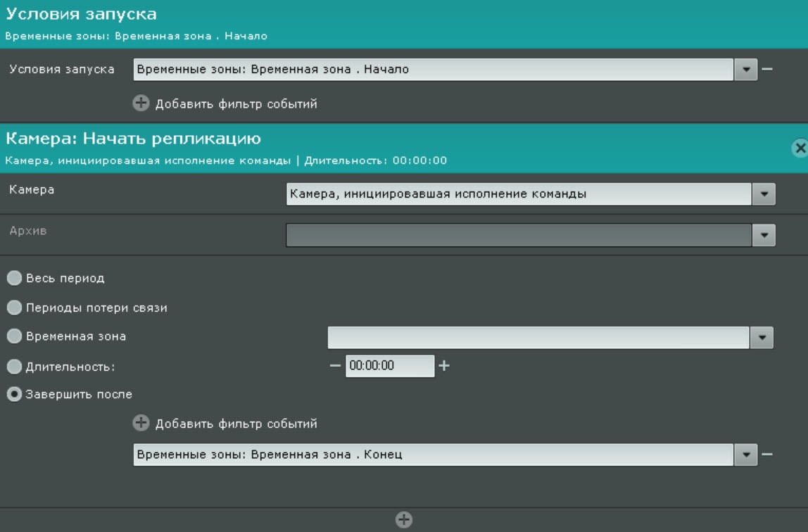
Task: Open the 'Архив' dropdown arrow
Action: click(x=764, y=236)
